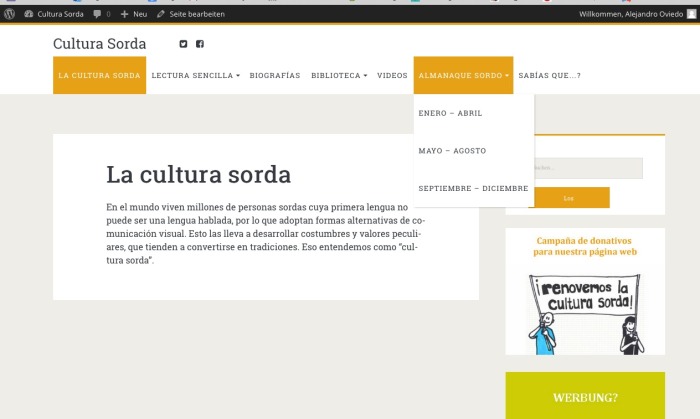Open the comments bubble icon in admin bar
Viewport: 700px width, 419px height.
coord(97,14)
